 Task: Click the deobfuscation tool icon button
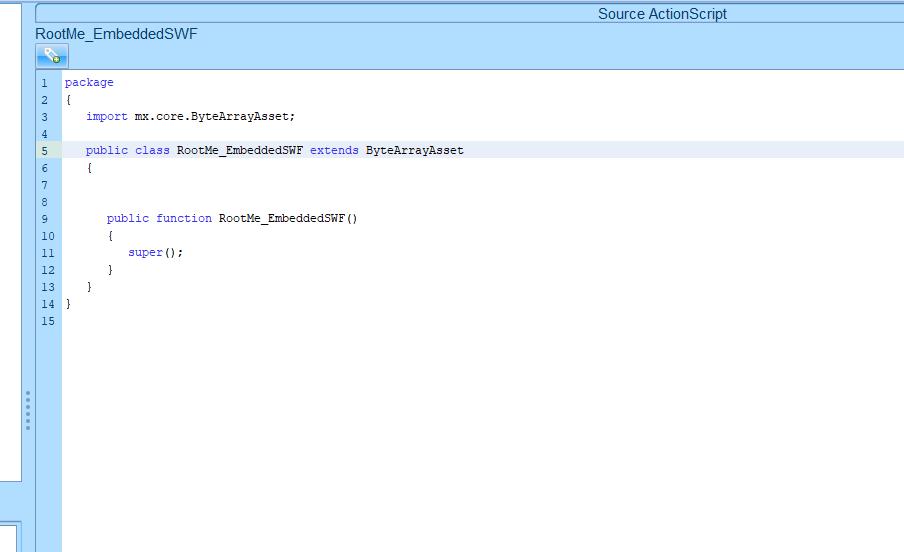click(x=52, y=56)
